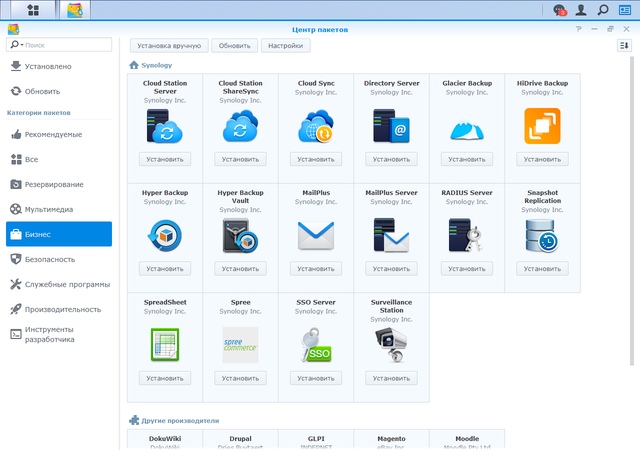Open the DSM main menu grid icon
640x450 pixels.
point(33,9)
